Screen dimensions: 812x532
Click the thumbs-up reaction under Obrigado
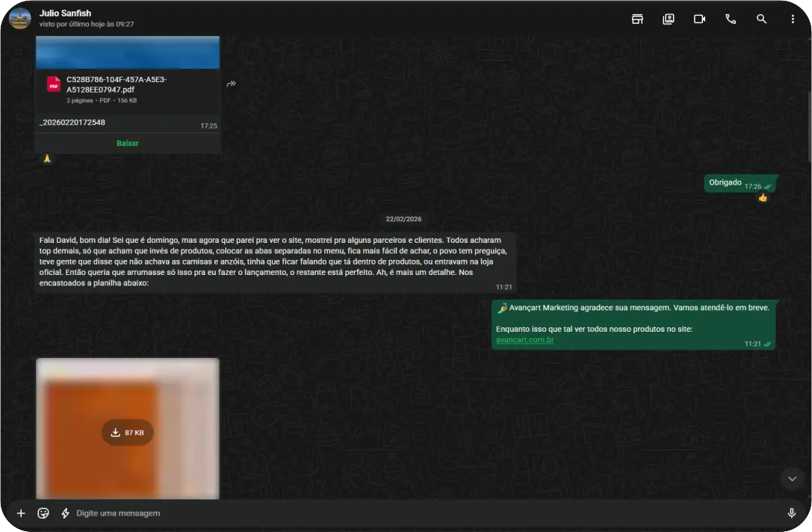762,198
